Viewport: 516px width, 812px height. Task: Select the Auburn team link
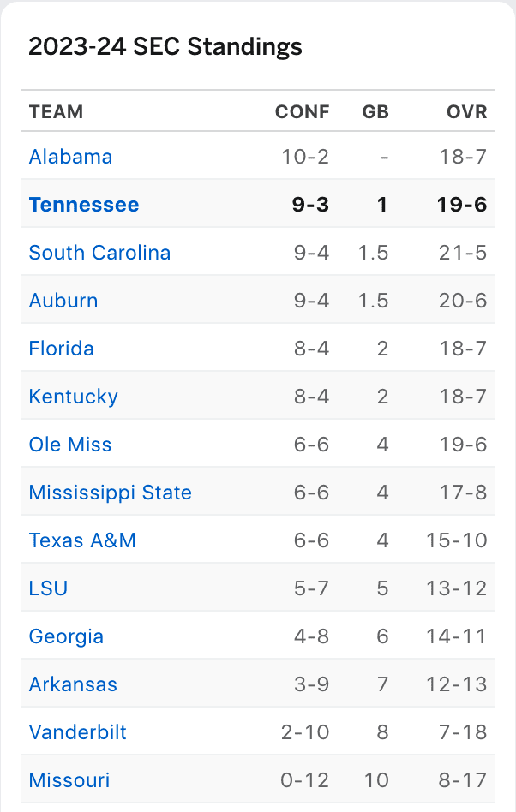point(63,301)
